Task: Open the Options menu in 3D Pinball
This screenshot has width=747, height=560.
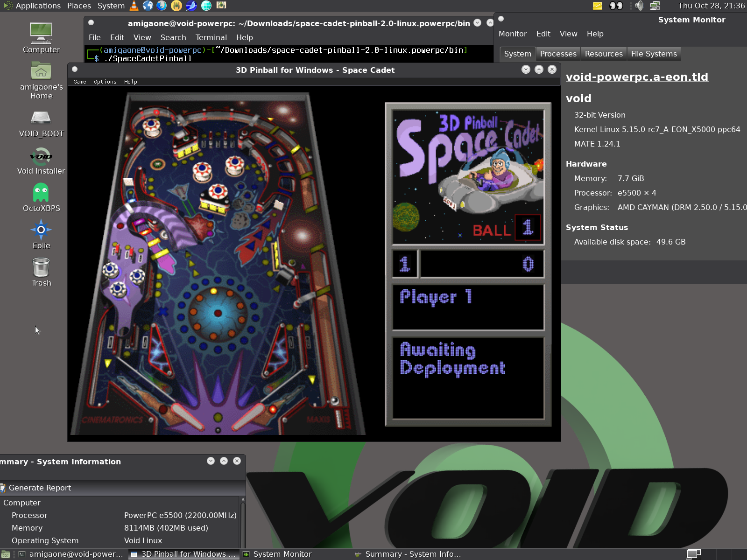Action: coord(105,82)
